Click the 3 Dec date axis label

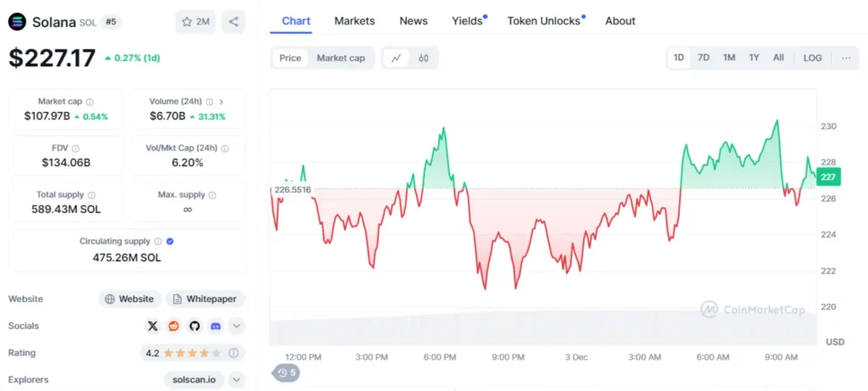[x=576, y=357]
